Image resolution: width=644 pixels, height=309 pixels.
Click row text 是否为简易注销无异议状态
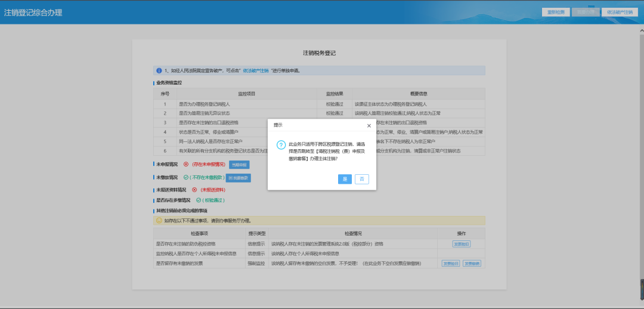click(204, 113)
